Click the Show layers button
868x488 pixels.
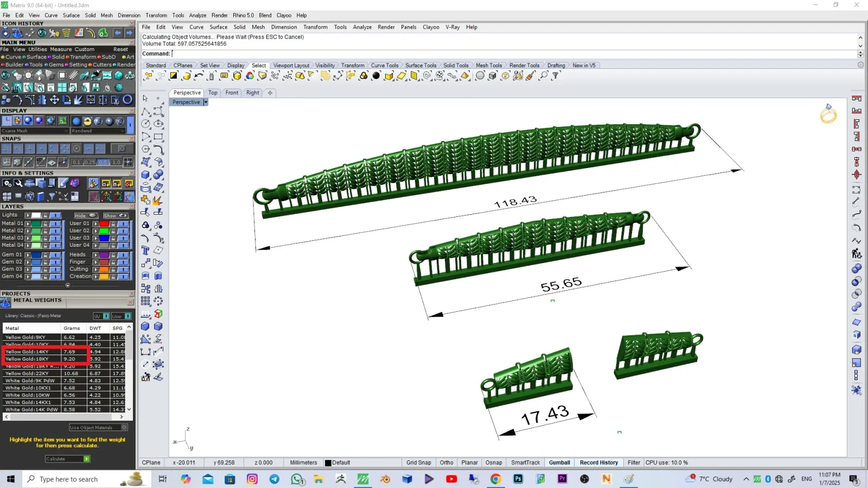[116, 215]
